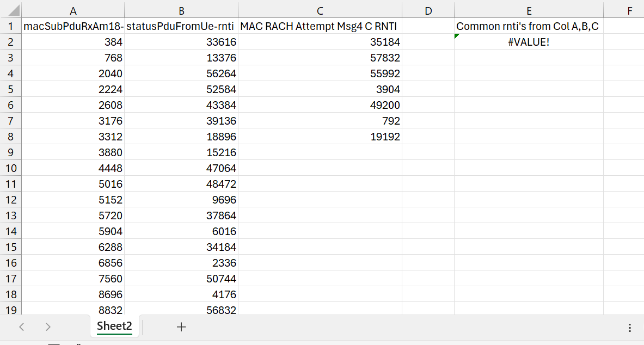Select the empty cell D2
644x345 pixels.
[x=428, y=41]
